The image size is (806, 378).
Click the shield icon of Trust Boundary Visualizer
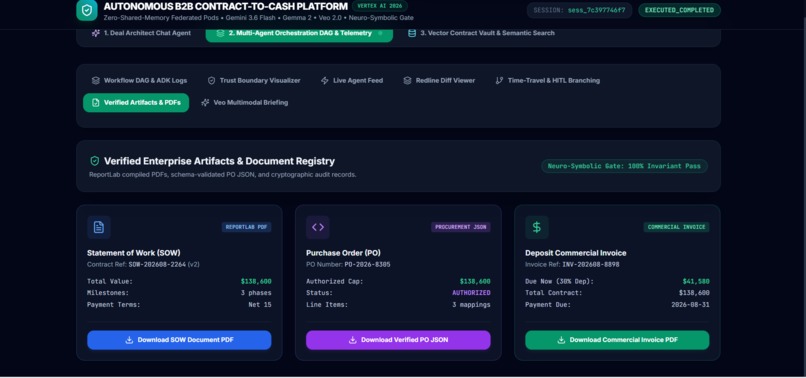tap(211, 81)
